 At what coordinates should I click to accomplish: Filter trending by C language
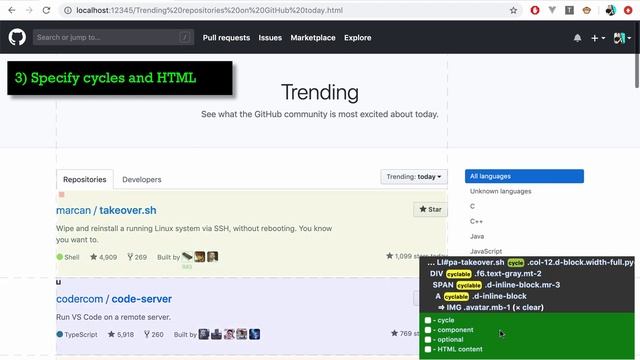tap(472, 206)
